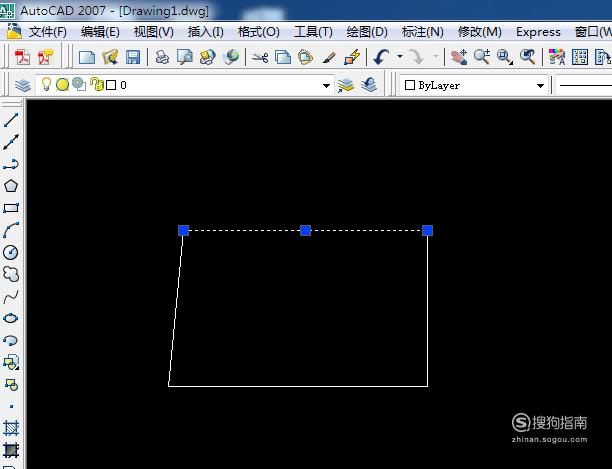
Task: Select the Spline tool
Action: pos(11,297)
